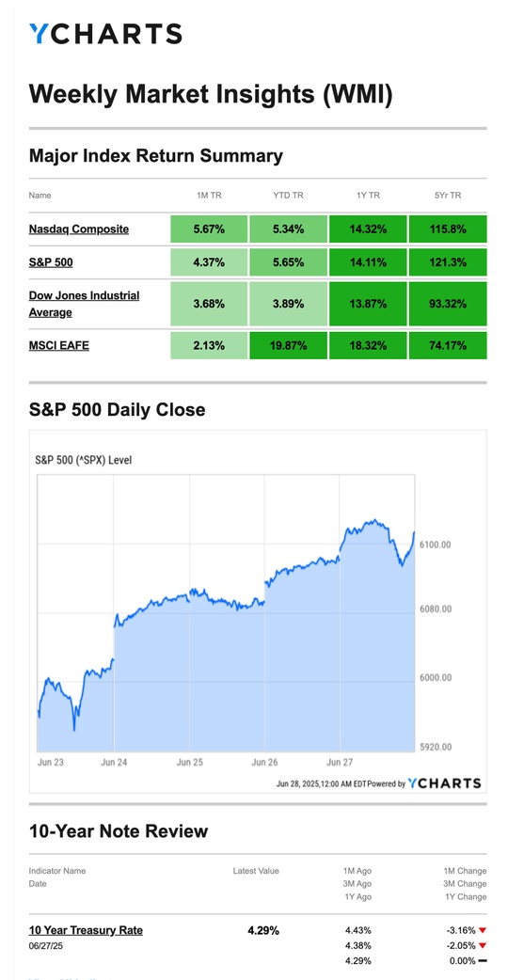Select the S&P 500 5Yr TR 121.3% cell
508x980 pixels.
tap(448, 262)
